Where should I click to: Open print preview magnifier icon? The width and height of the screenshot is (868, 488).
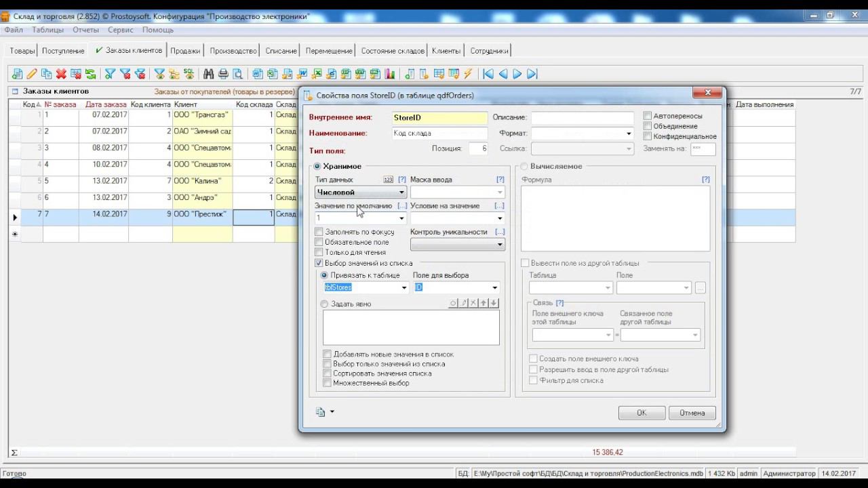tap(237, 74)
